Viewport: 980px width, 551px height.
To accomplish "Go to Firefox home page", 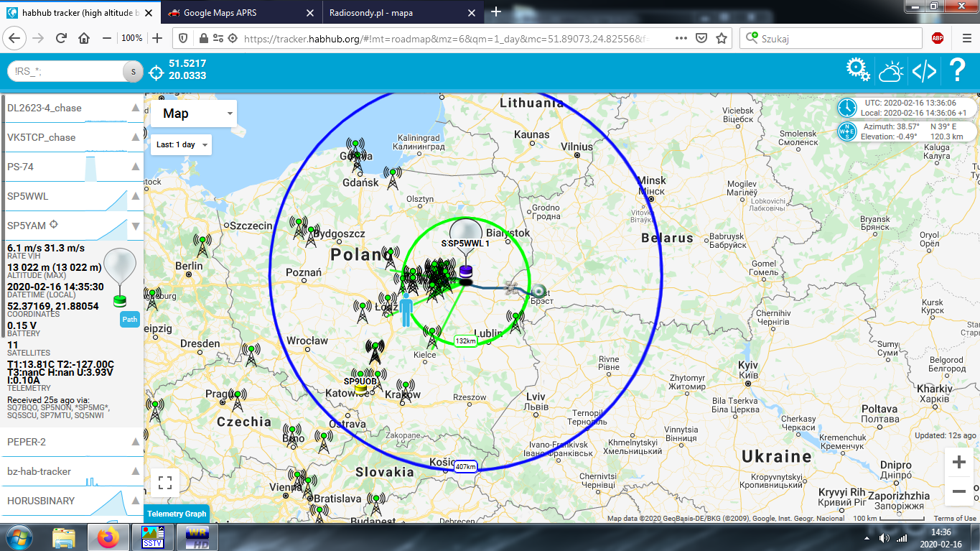I will point(84,38).
